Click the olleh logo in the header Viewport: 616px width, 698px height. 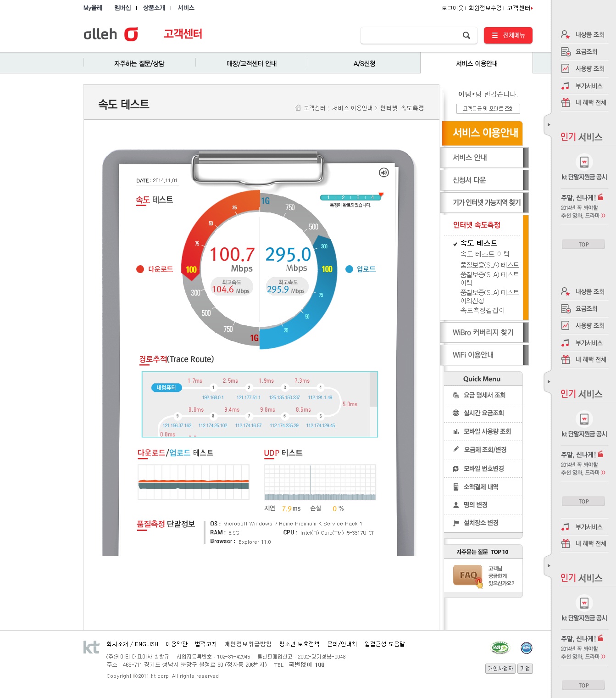click(111, 34)
